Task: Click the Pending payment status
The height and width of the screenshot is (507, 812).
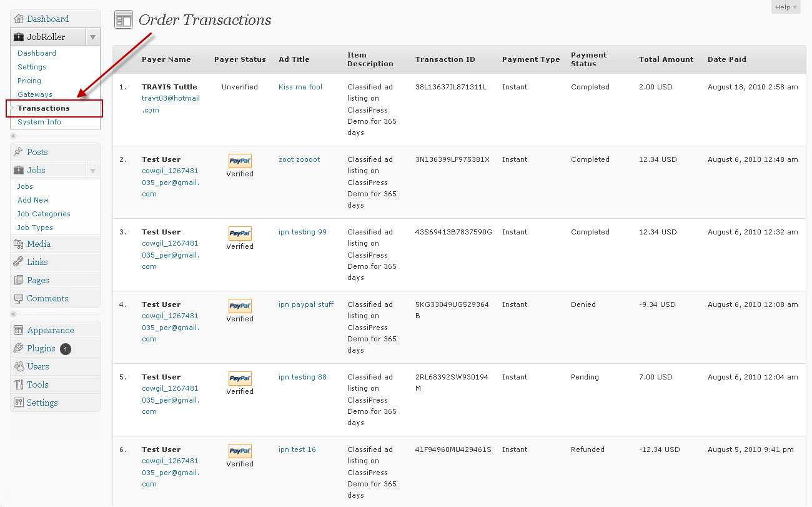Action: click(585, 377)
